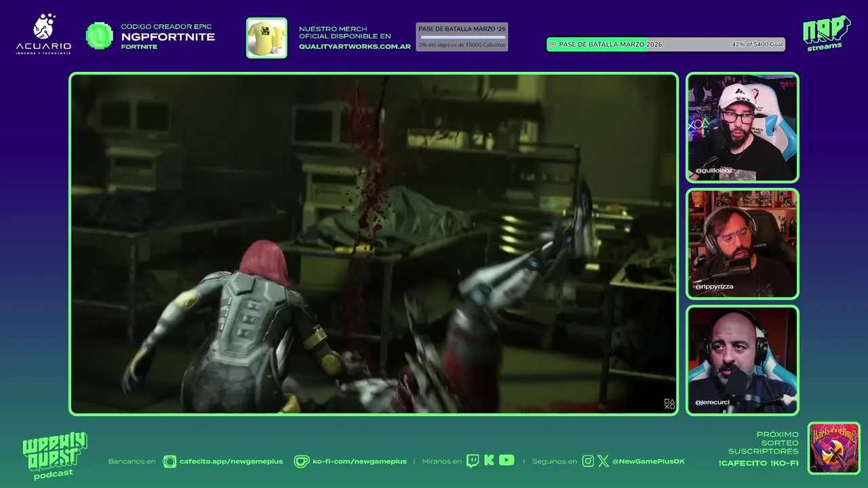
Task: Click the "NUESTRO MERCH OFICIAL DISPONIBLE EN" text
Action: (345, 33)
